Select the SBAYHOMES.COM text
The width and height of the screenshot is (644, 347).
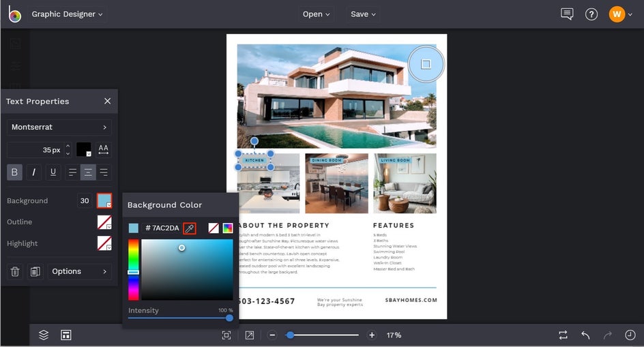click(411, 300)
